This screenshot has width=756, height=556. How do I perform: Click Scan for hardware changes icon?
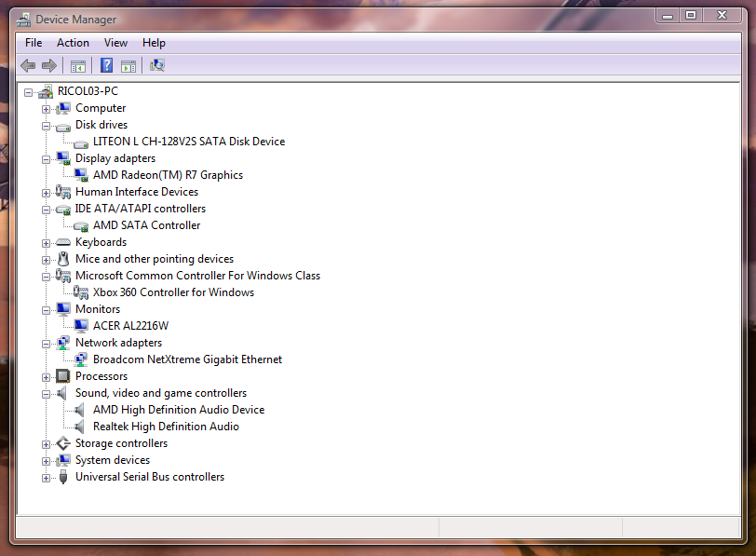157,65
